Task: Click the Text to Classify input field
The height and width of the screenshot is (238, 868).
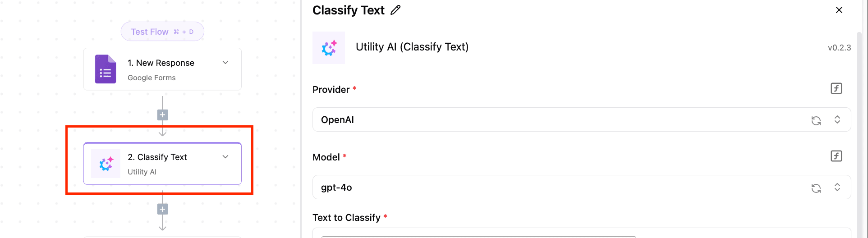Action: [x=478, y=234]
